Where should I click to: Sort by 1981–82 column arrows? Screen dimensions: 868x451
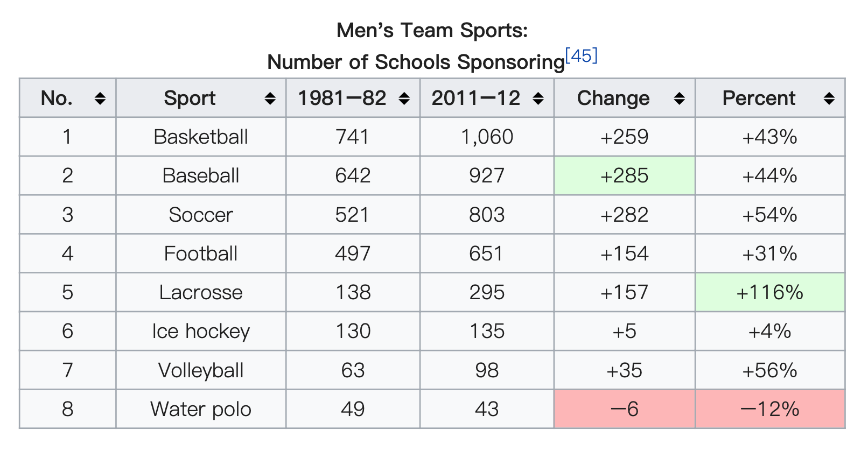point(404,98)
